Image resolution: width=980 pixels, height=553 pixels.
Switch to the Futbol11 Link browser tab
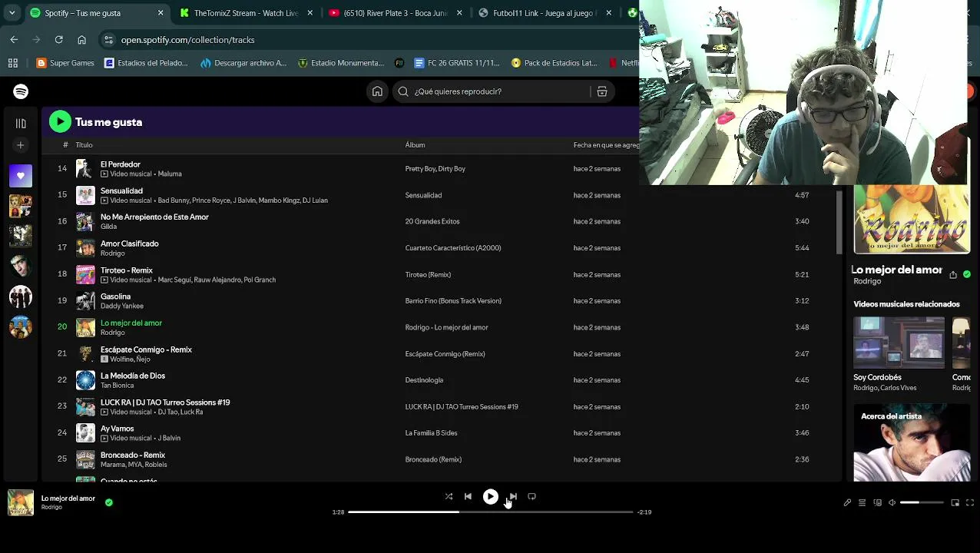click(544, 13)
